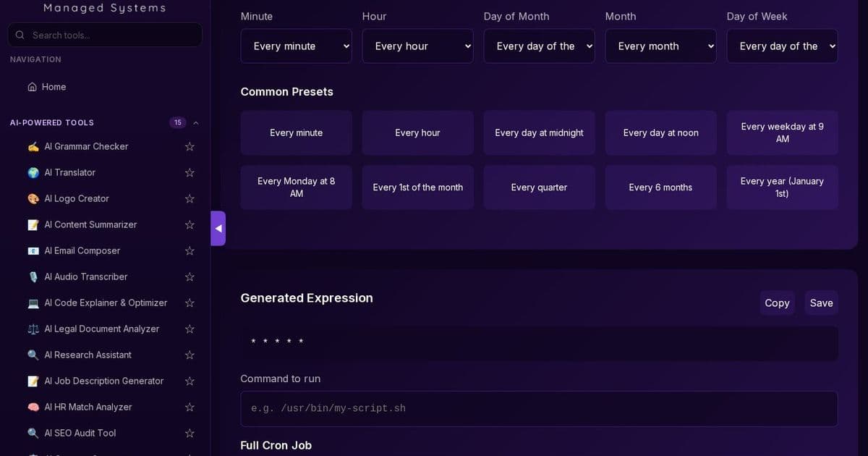Click the AI Code Explainer laptop icon
This screenshot has height=456, width=868.
point(33,303)
